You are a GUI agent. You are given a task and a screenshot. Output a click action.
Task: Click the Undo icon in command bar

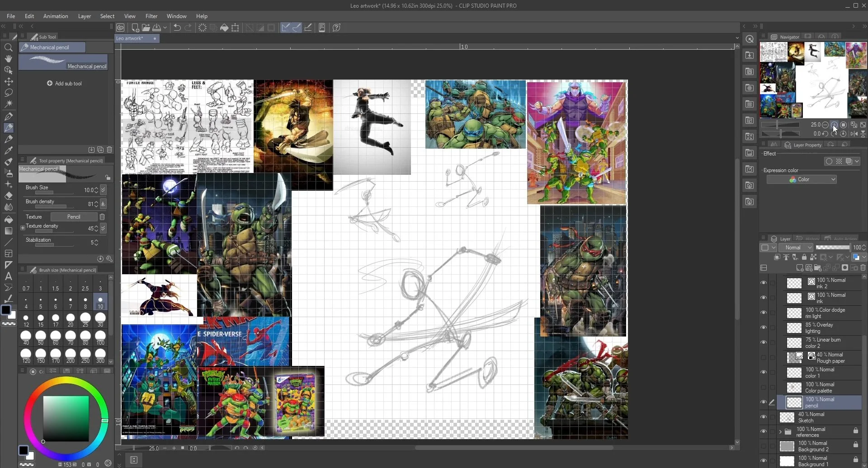point(177,28)
